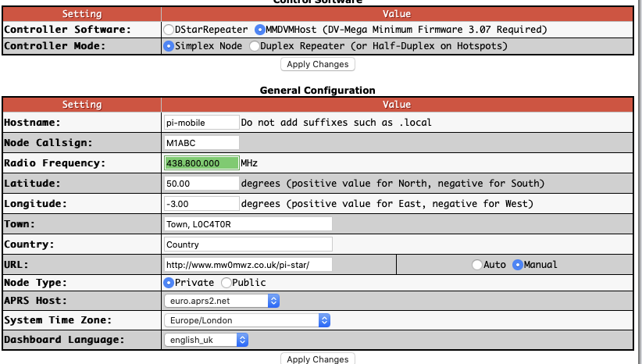Click the 'Radio Frequency:' label
This screenshot has height=364, width=642.
(x=55, y=163)
